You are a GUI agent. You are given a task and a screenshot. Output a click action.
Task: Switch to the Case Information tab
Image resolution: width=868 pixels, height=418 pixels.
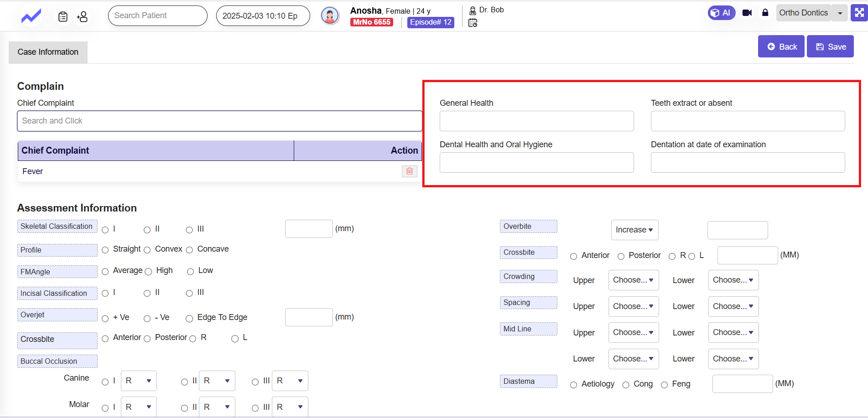click(48, 52)
